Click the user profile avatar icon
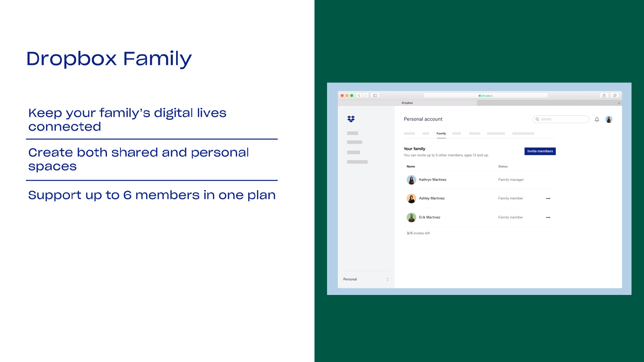Screen dimensions: 644x362 point(609,119)
